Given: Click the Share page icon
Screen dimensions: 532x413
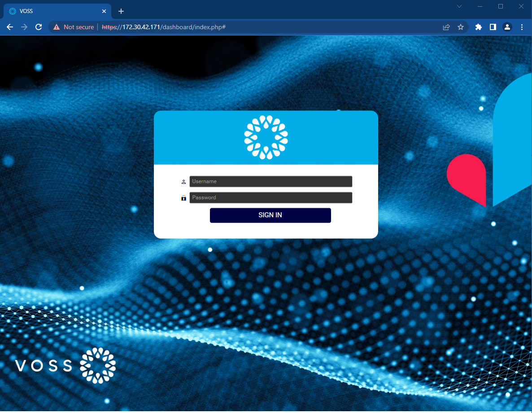Looking at the screenshot, I should click(x=446, y=27).
